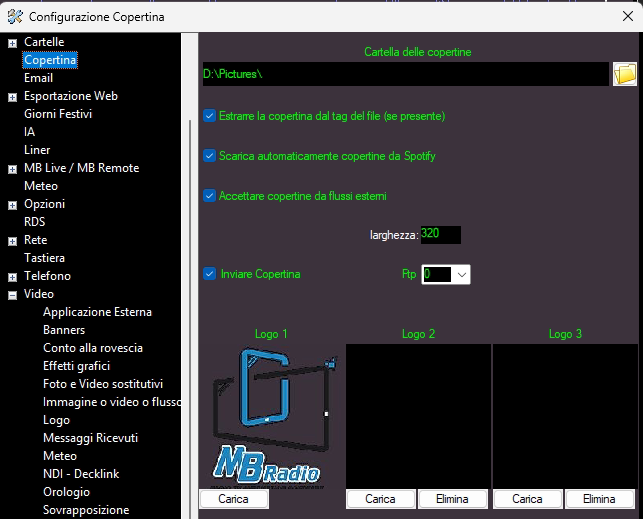Viewport: 643px width, 519px height.
Task: Select NDI - Decklink under Video
Action: 82,474
